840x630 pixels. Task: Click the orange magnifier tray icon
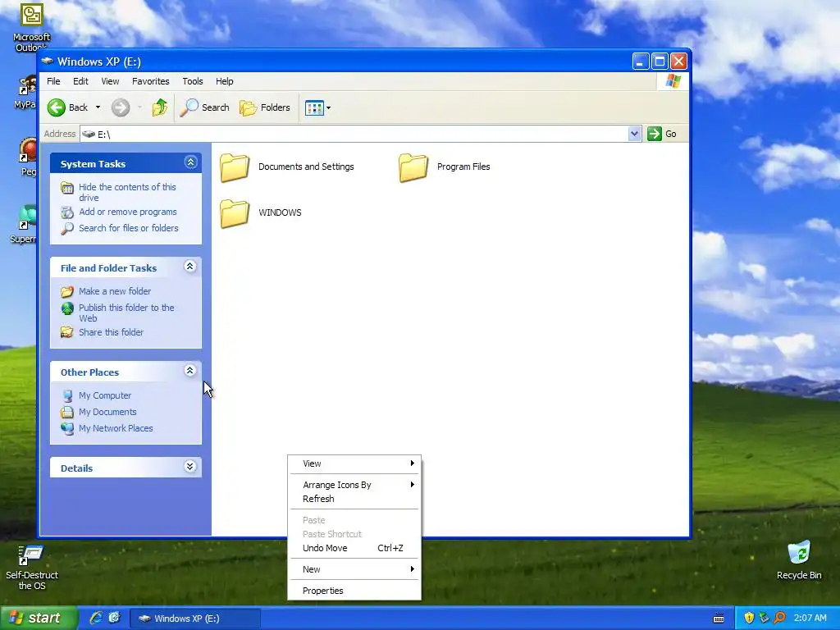click(x=779, y=619)
